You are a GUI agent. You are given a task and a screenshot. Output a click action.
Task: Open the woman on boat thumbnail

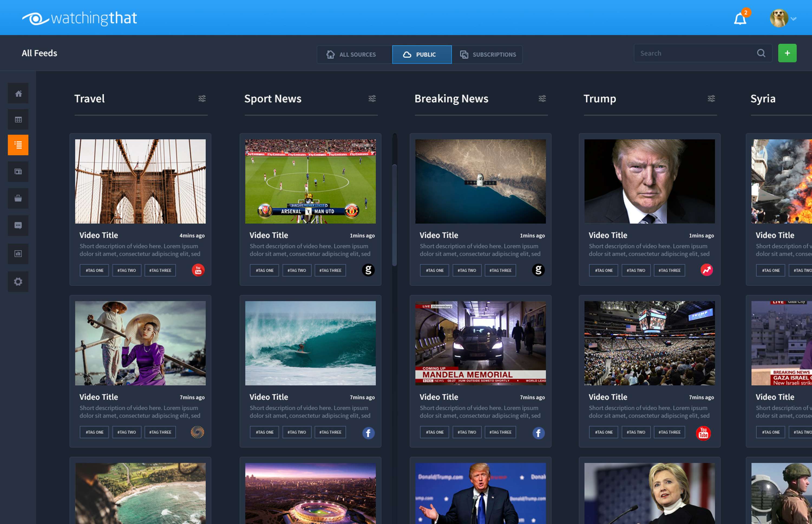click(140, 343)
